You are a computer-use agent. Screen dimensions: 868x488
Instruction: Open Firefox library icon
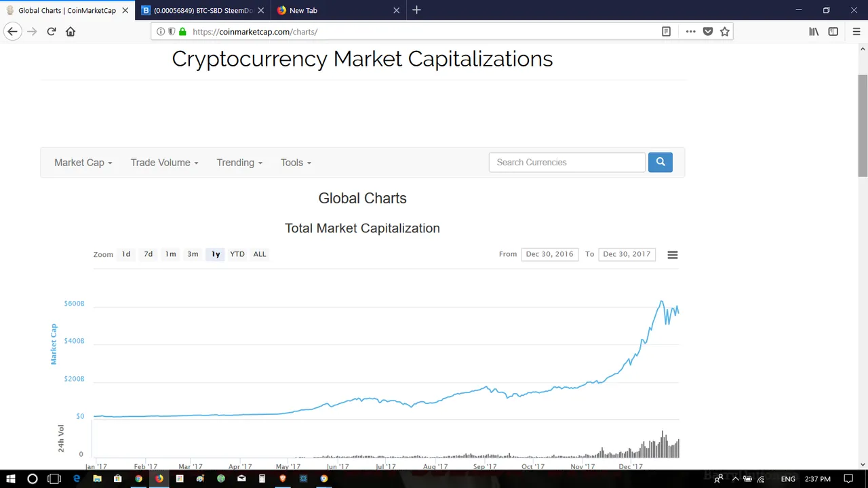tap(814, 31)
